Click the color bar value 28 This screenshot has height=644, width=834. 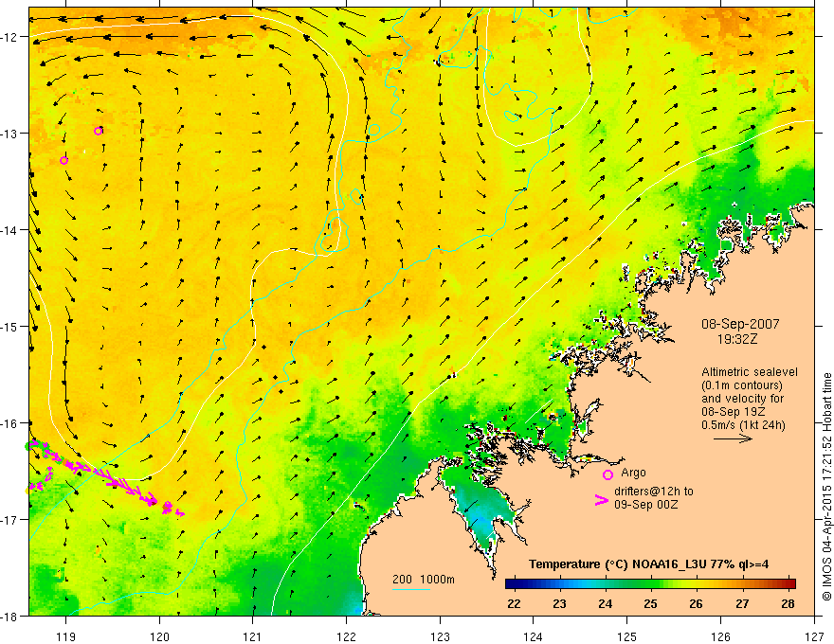(788, 603)
